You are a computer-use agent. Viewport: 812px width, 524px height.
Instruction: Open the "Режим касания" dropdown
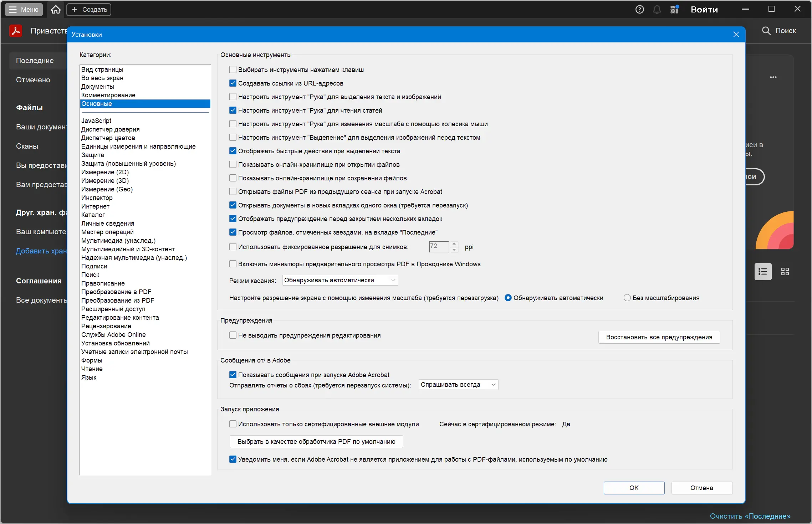click(x=340, y=280)
